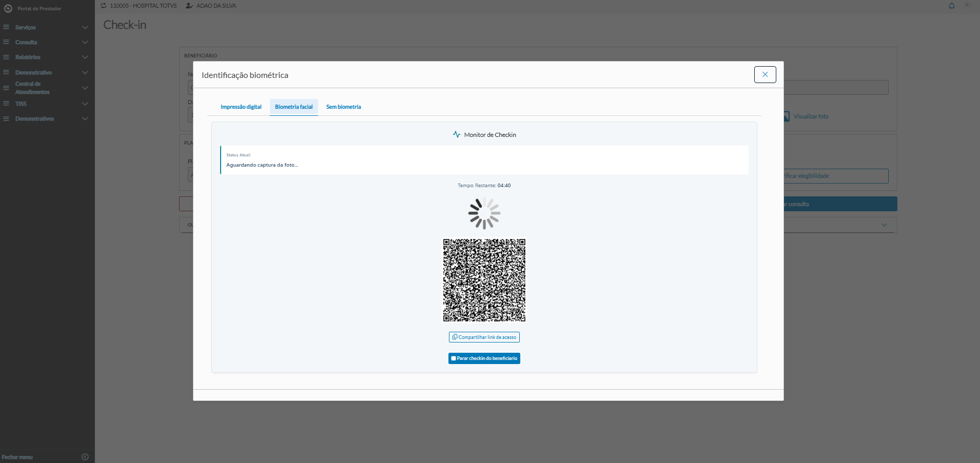Click the BENEFICIÁRIO section label
This screenshot has height=463, width=980.
201,55
